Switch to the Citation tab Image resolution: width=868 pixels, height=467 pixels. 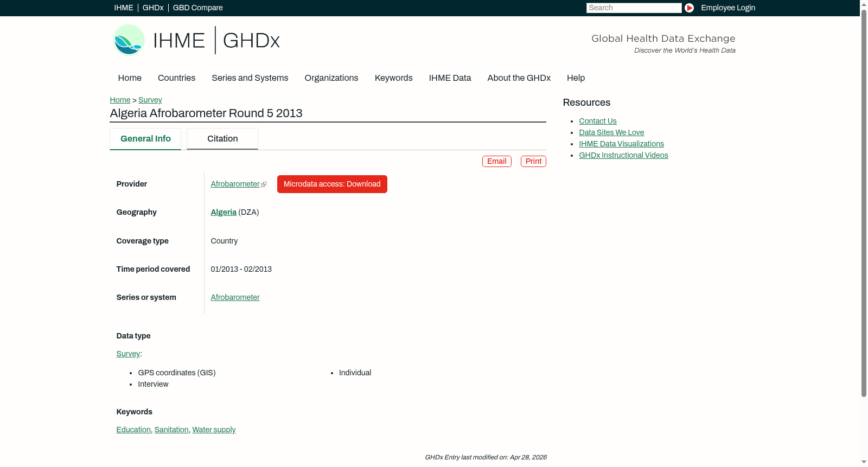[222, 139]
